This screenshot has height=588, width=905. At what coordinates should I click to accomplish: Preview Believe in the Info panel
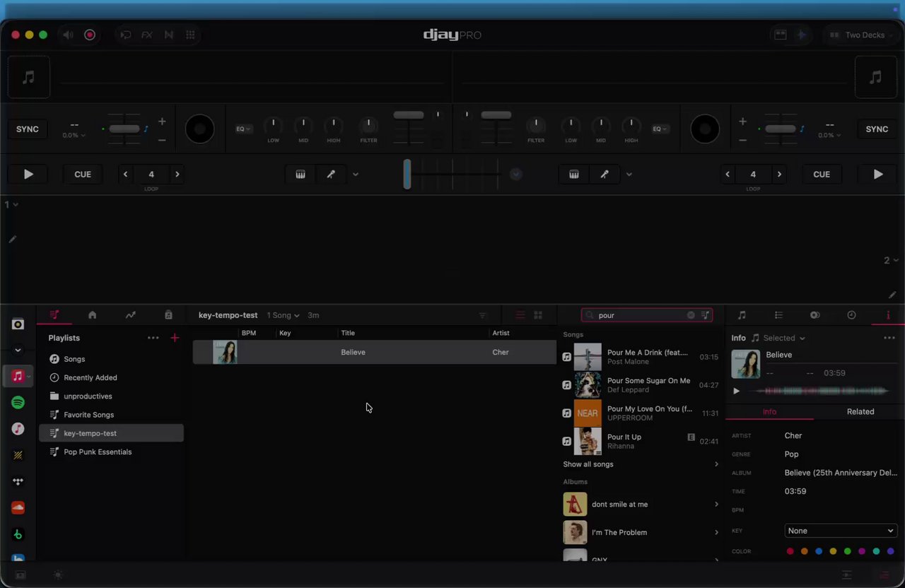[736, 391]
